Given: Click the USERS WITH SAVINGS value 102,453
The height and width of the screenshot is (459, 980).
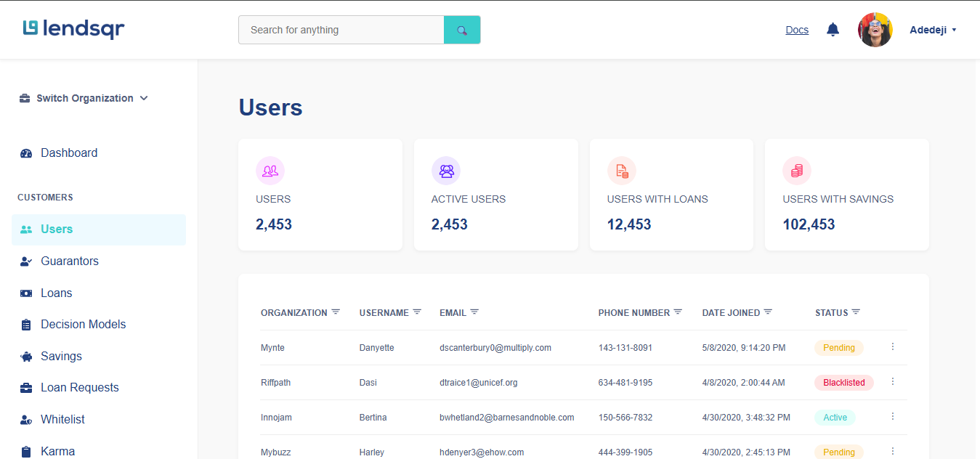Looking at the screenshot, I should click(x=809, y=225).
